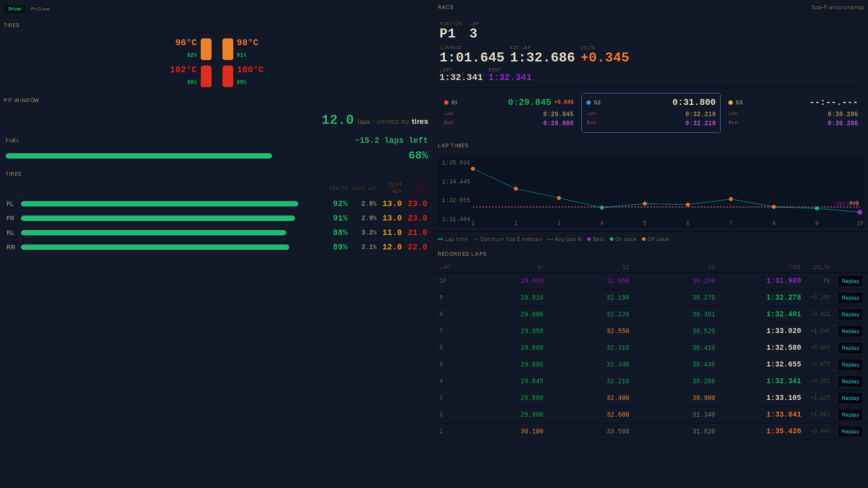Click the rear-left tire temperature block at 102°C

point(206,76)
